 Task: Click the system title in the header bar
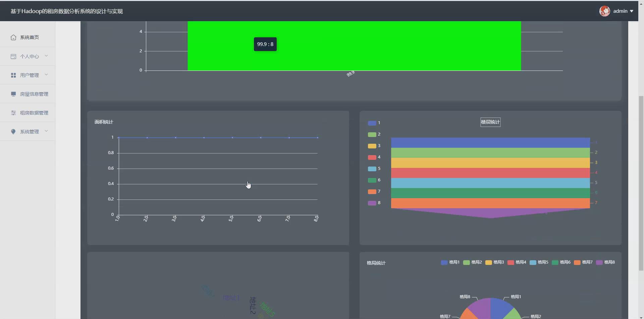[67, 11]
